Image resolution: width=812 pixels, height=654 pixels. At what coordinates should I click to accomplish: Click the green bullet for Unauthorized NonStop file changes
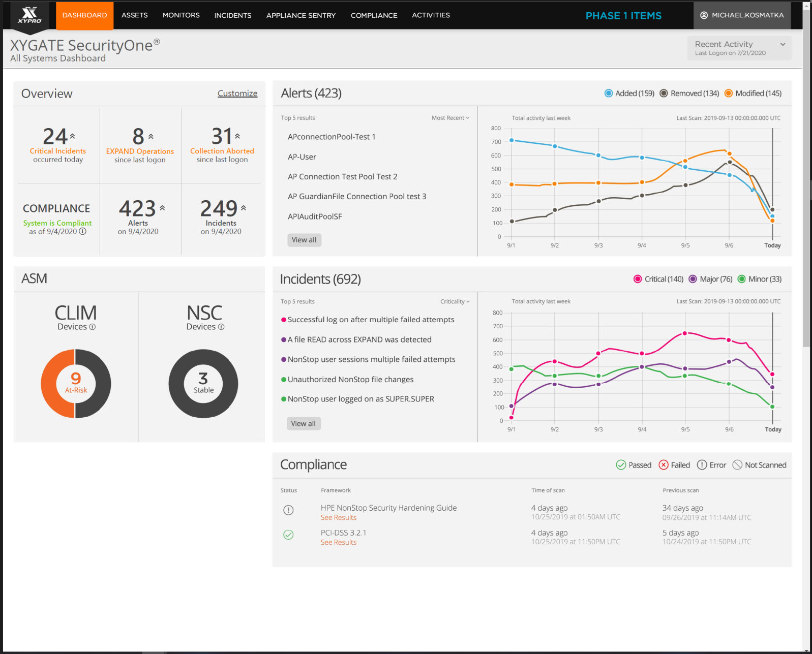284,380
